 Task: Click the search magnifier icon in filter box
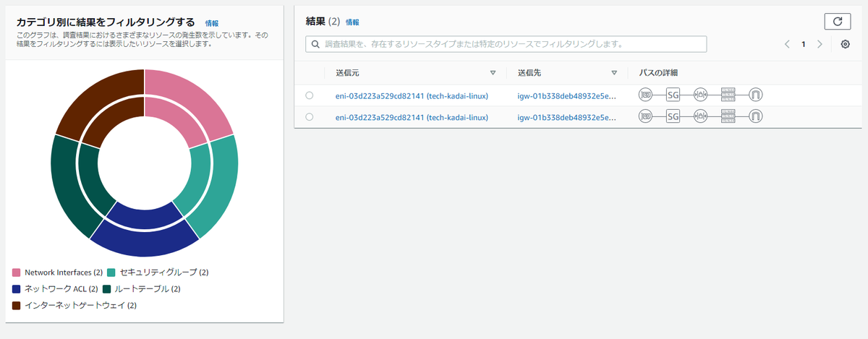(x=315, y=44)
